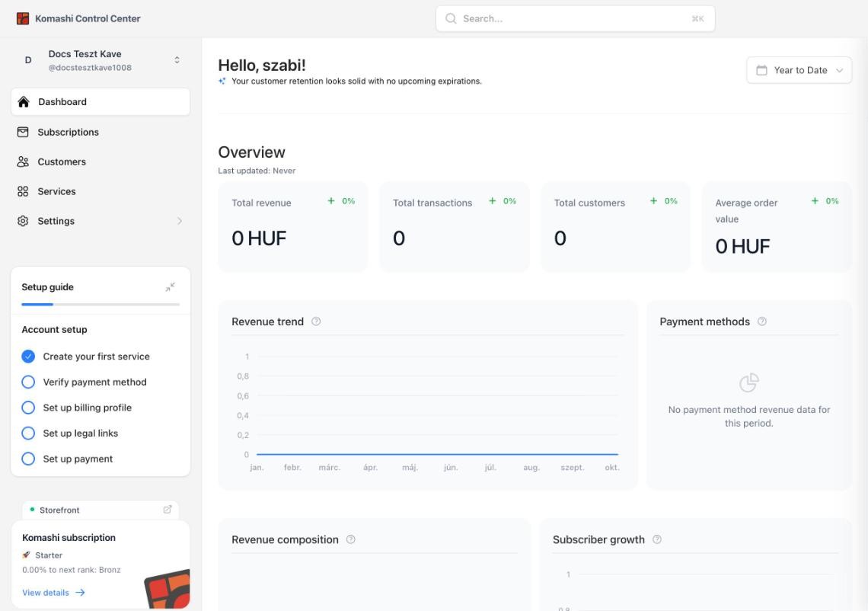Click the Total customers plus icon
The width and height of the screenshot is (868, 611).
tap(653, 201)
